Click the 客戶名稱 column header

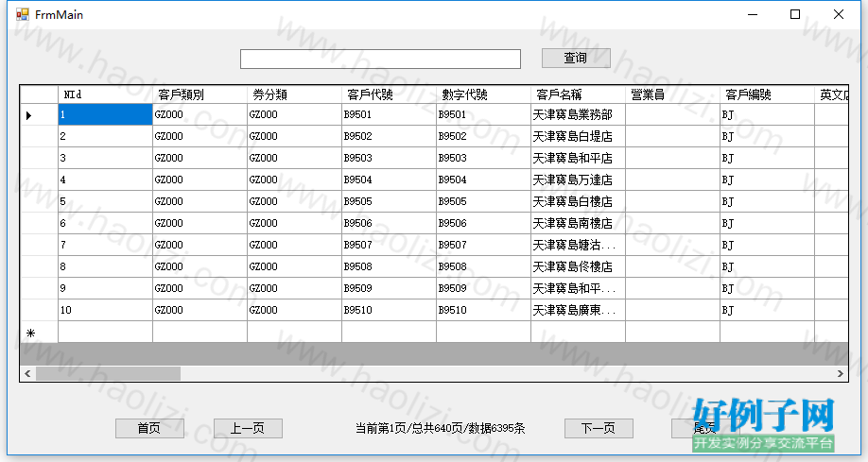point(579,94)
